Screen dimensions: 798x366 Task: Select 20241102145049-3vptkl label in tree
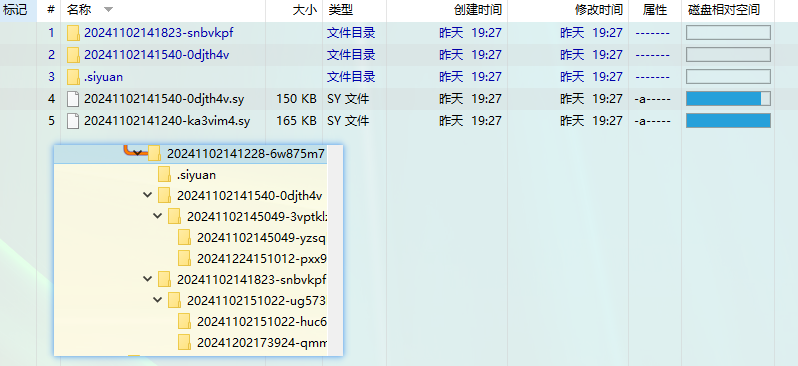pyautogui.click(x=257, y=217)
